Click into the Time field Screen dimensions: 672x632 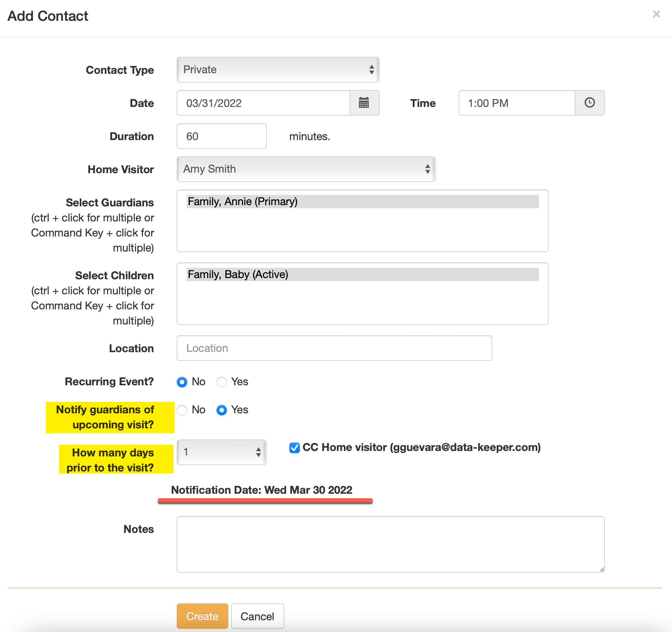point(517,103)
